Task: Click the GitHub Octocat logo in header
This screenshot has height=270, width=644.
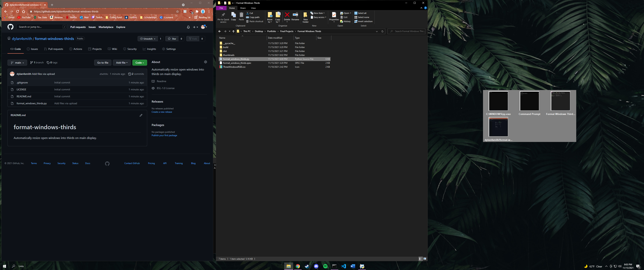Action: click(x=10, y=27)
